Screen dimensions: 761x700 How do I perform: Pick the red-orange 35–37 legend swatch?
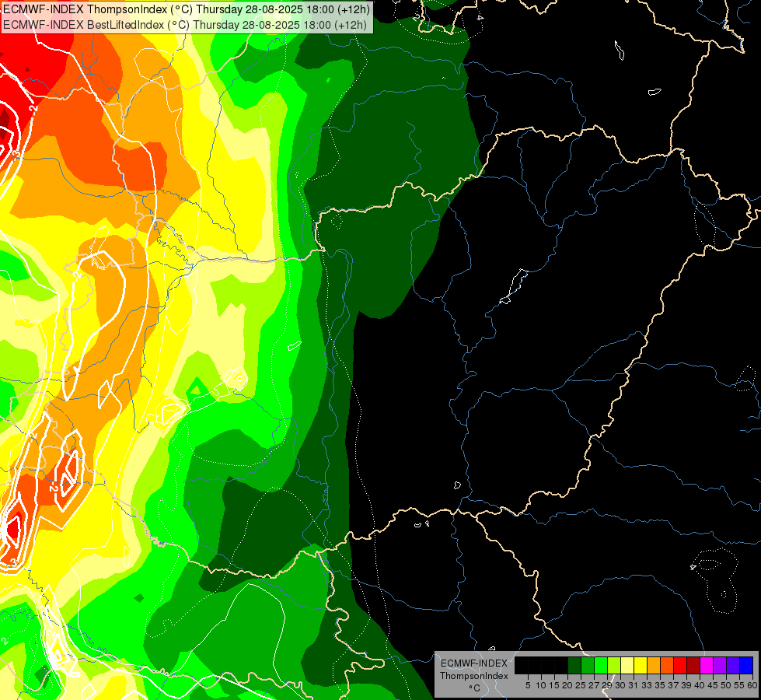(667, 665)
